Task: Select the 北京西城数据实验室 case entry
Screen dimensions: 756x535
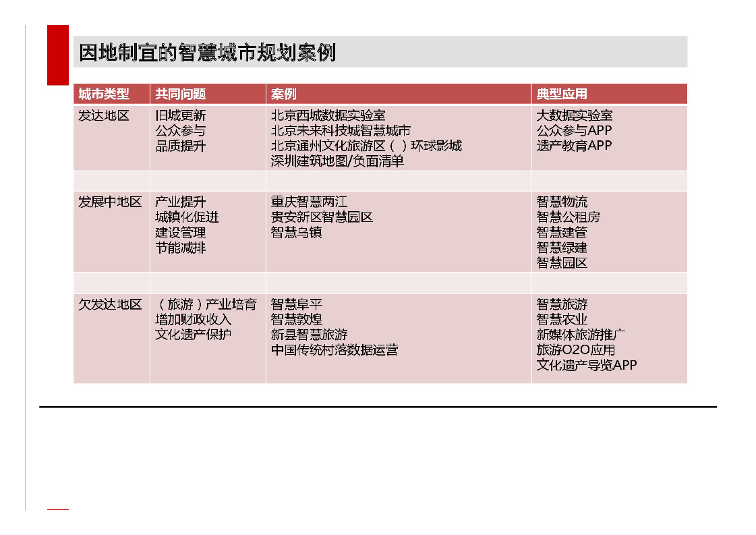Action: coord(328,115)
